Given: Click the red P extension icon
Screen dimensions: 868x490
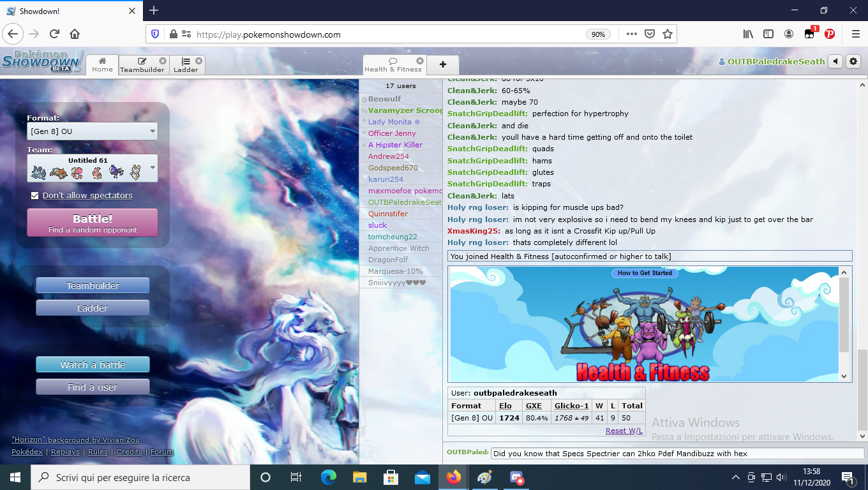Looking at the screenshot, I should [x=830, y=34].
